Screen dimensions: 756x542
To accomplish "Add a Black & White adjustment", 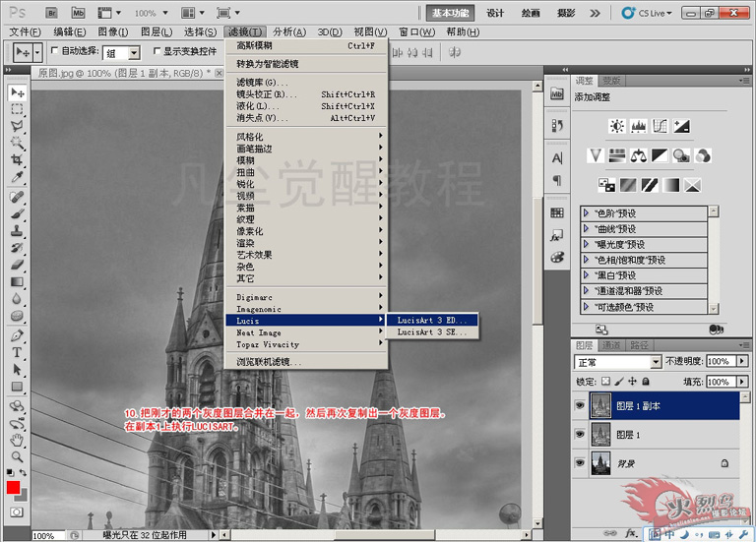I will pyautogui.click(x=660, y=155).
